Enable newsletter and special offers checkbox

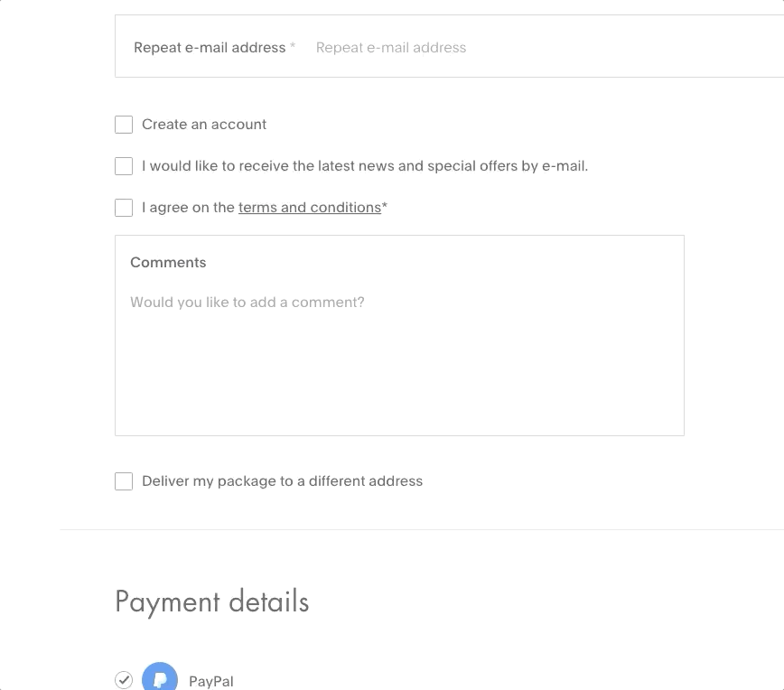point(124,166)
